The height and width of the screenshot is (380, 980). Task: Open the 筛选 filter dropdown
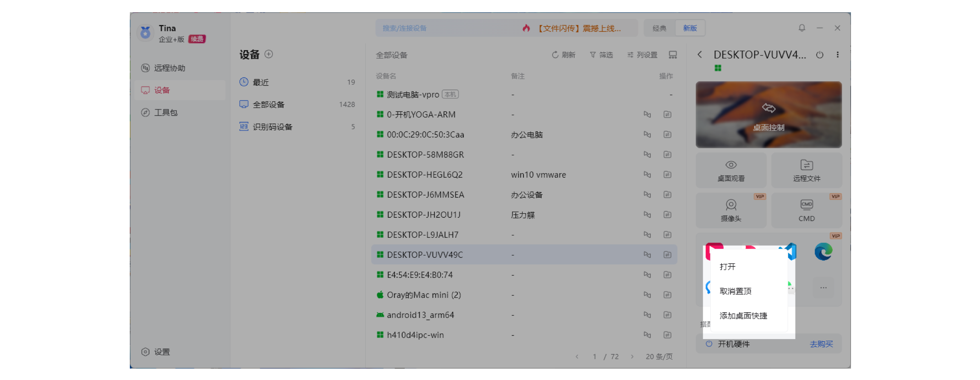coord(601,55)
